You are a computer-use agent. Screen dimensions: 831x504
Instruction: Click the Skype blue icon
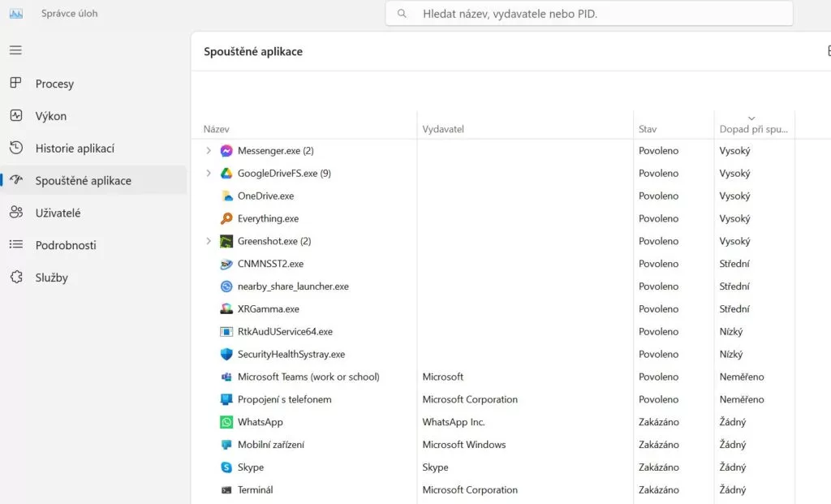[x=226, y=467]
